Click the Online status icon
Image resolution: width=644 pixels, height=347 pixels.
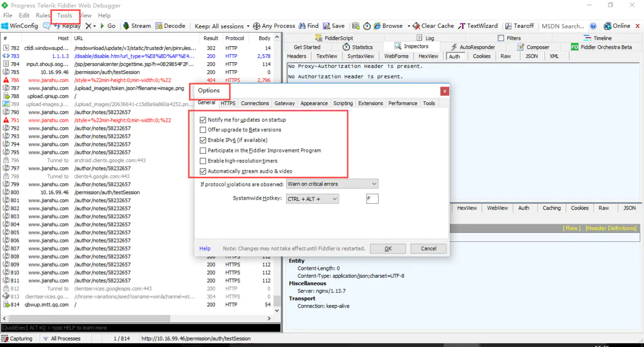617,26
